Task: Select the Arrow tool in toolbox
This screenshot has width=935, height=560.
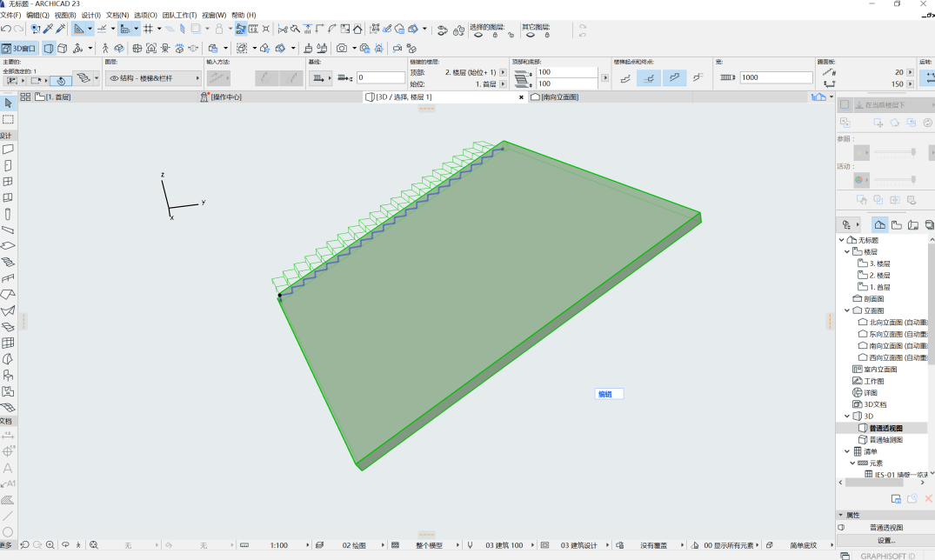Action: 8,103
